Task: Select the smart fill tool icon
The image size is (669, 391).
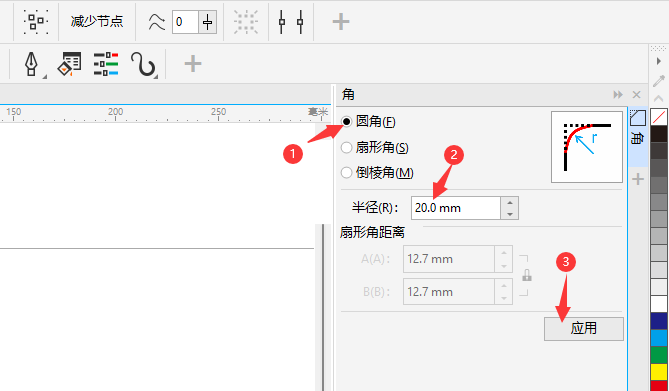Action: (x=69, y=64)
